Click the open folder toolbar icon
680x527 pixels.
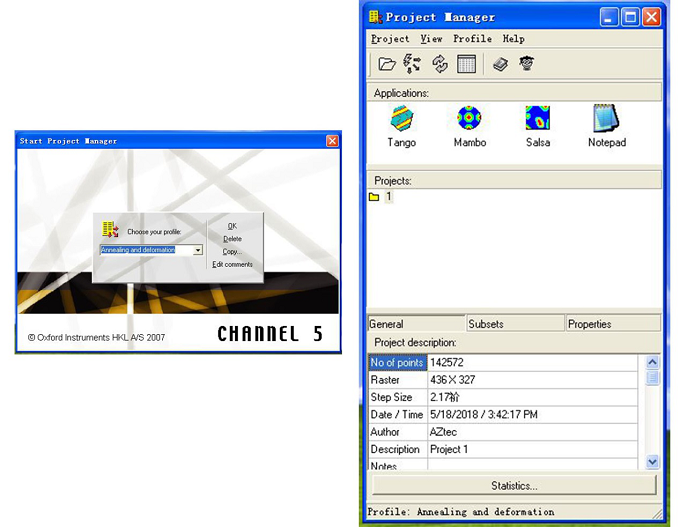point(387,64)
